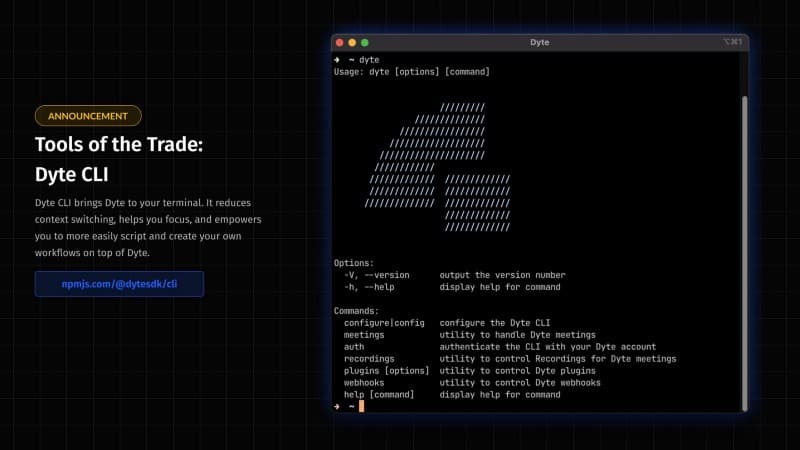This screenshot has height=450, width=800.
Task: Click the bottom prompt arrow symbol
Action: click(x=337, y=406)
